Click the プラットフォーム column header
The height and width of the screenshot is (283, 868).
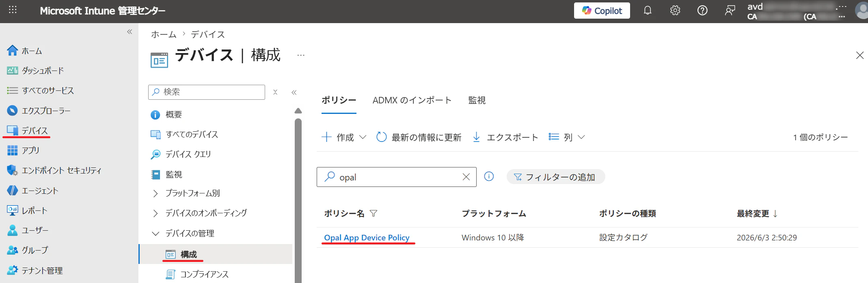pos(494,213)
